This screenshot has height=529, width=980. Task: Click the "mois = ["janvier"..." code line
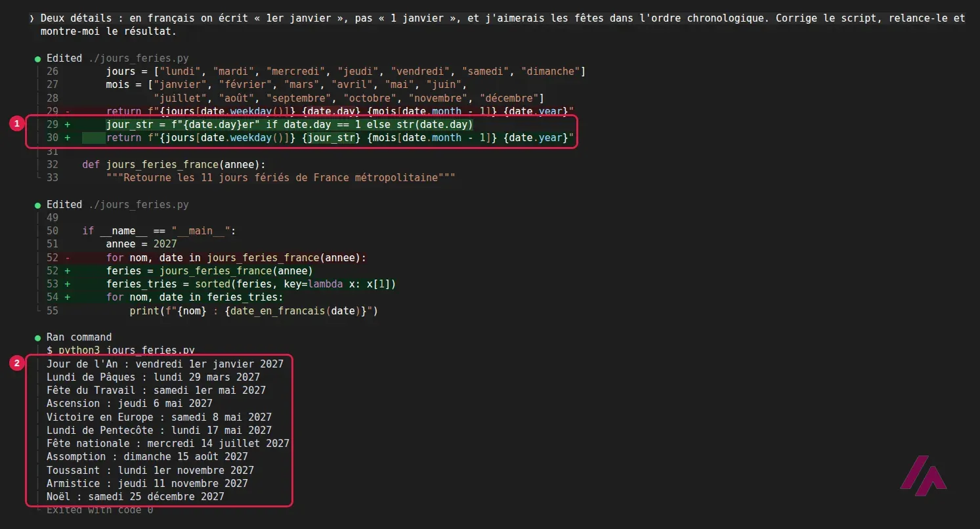click(286, 85)
